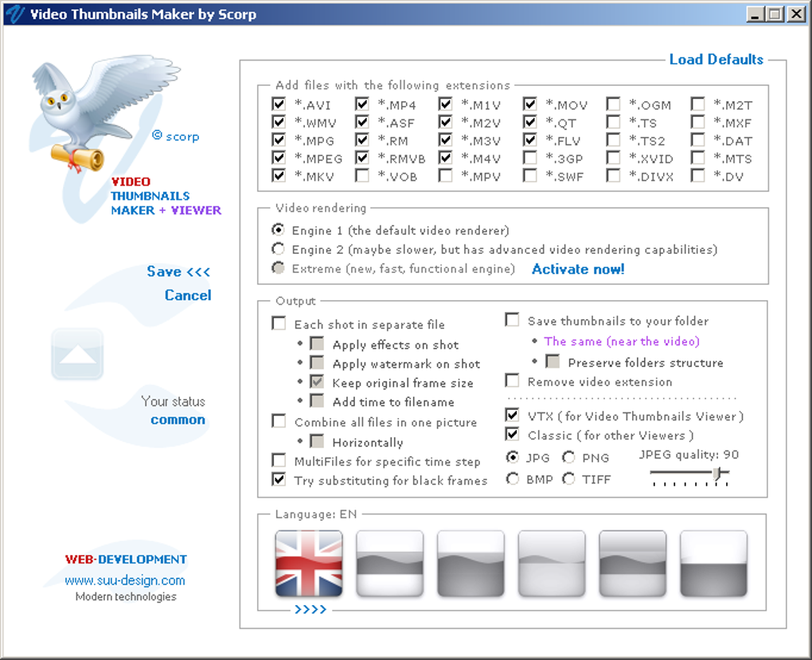Pick the second language button, after the UK flag

[389, 564]
